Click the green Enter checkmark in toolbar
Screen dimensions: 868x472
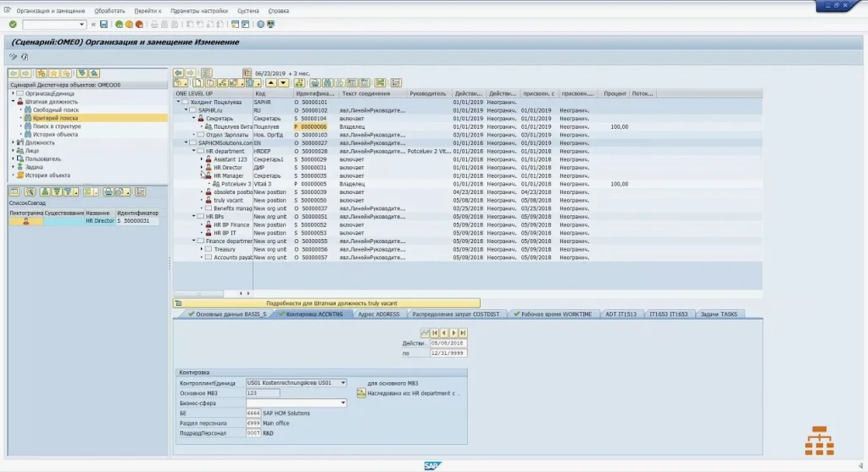coord(13,25)
